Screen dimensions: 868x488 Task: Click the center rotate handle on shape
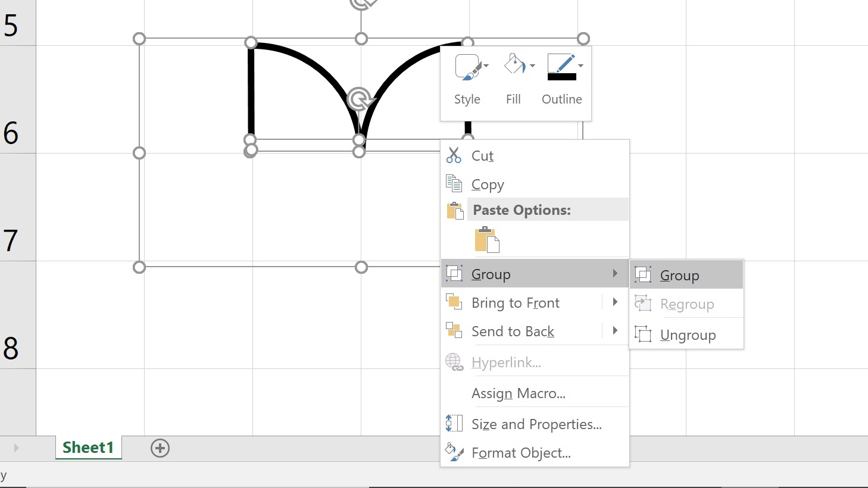pos(360,99)
